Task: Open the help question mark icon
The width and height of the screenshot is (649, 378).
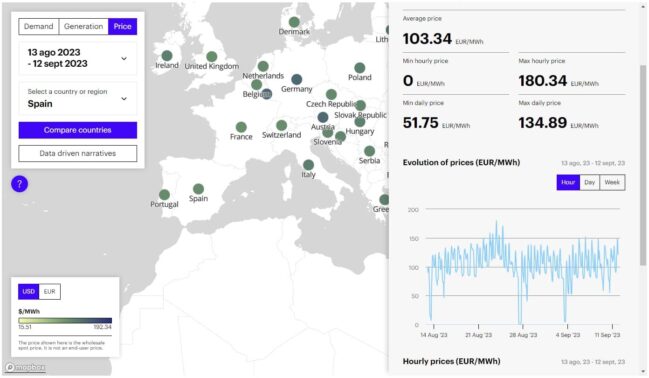Action: point(19,184)
